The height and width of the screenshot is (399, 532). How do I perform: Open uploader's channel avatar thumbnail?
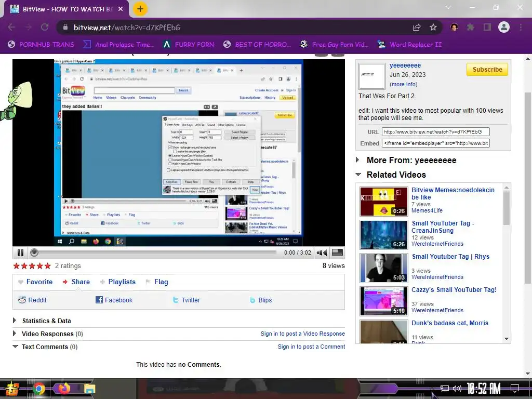(372, 76)
